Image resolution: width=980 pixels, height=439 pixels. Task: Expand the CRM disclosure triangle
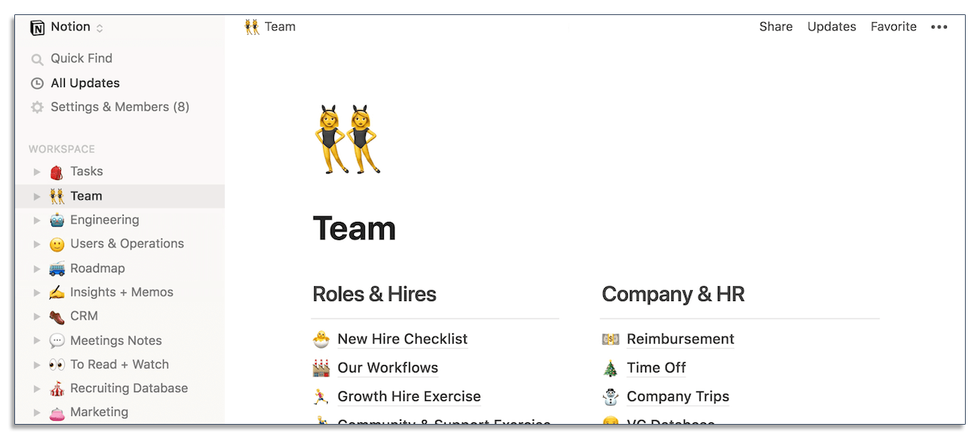tap(36, 316)
